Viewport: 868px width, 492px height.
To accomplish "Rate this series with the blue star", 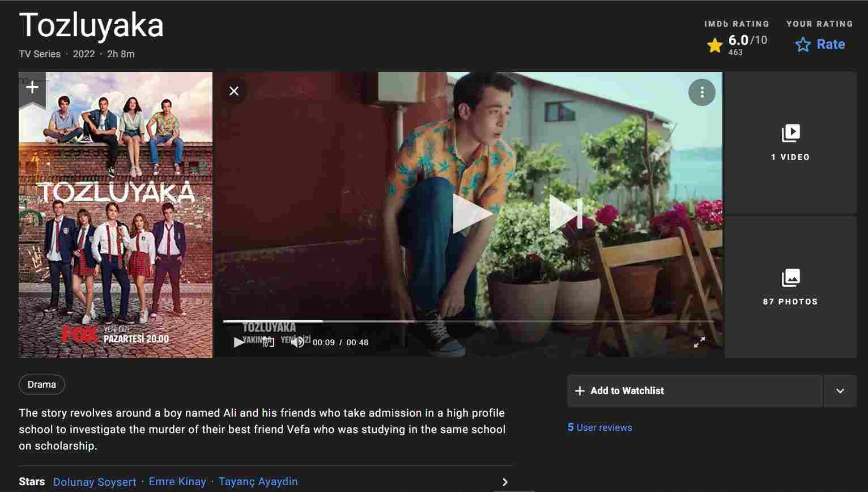I will click(820, 44).
